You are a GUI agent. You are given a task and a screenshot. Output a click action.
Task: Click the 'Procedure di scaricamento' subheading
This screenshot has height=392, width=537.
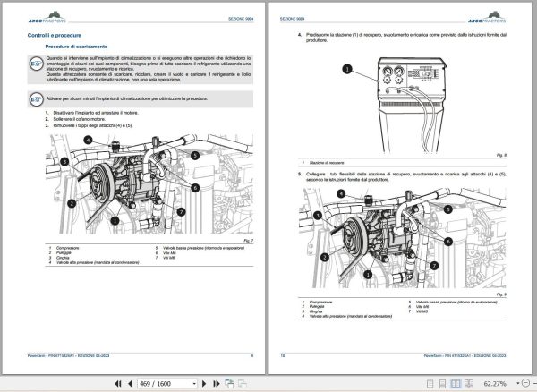pos(76,47)
